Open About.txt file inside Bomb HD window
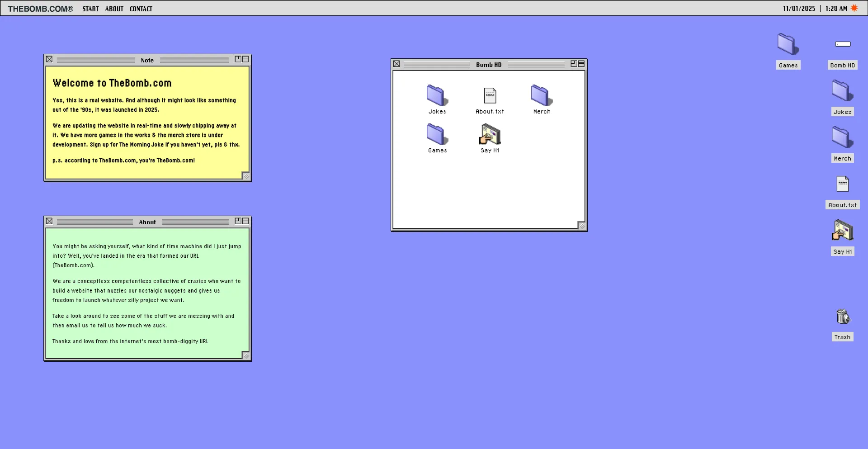The image size is (868, 449). [490, 96]
